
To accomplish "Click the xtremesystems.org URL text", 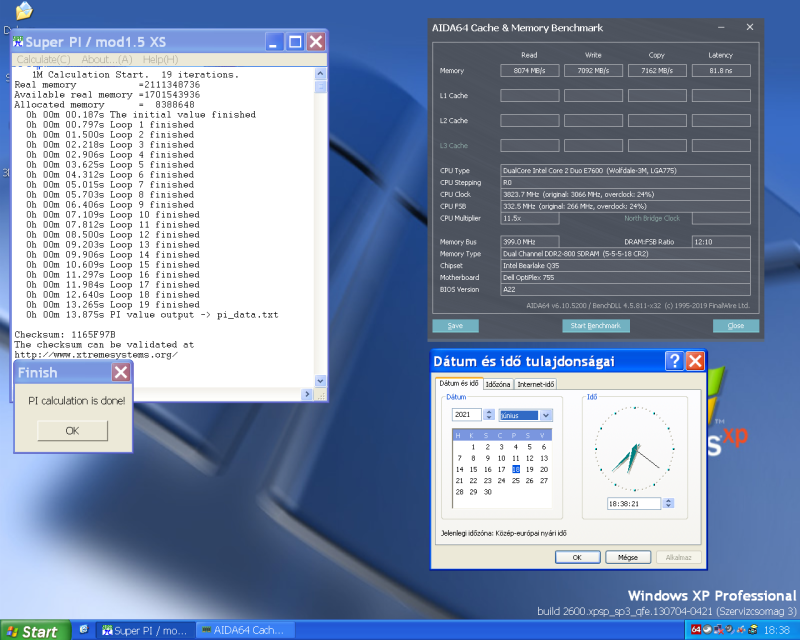I will tap(96, 355).
